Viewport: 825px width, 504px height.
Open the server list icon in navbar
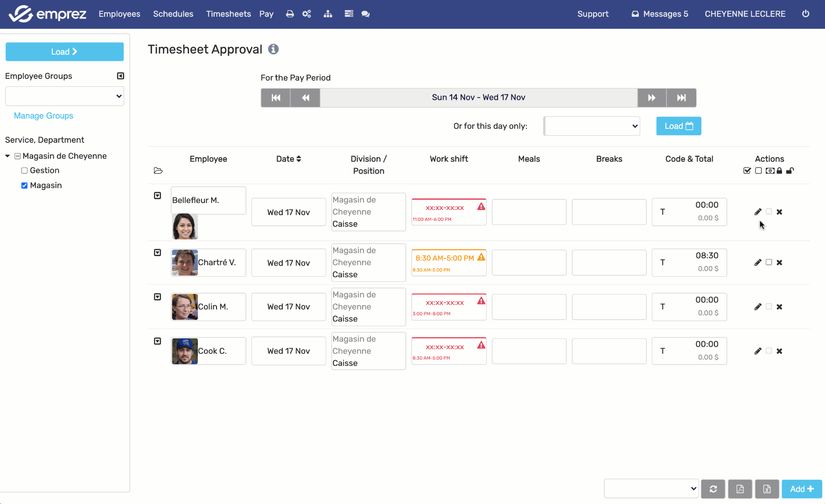click(x=349, y=14)
